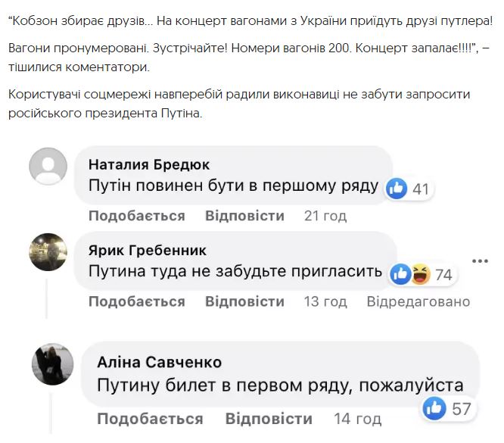Click the reaction icons showing 74 reactions
The image size is (504, 443).
click(x=411, y=274)
